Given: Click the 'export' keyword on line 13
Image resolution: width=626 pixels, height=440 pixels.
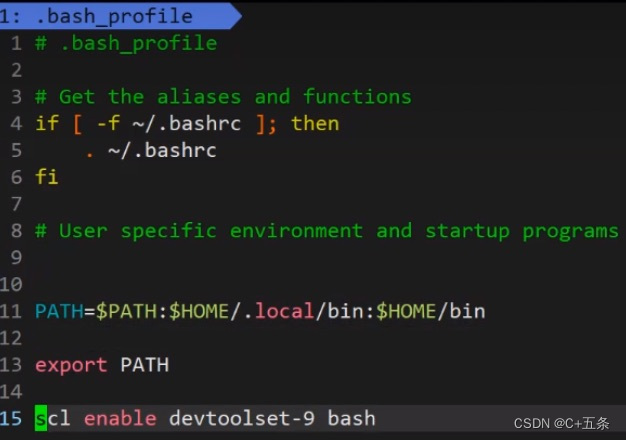Looking at the screenshot, I should pyautogui.click(x=71, y=366).
